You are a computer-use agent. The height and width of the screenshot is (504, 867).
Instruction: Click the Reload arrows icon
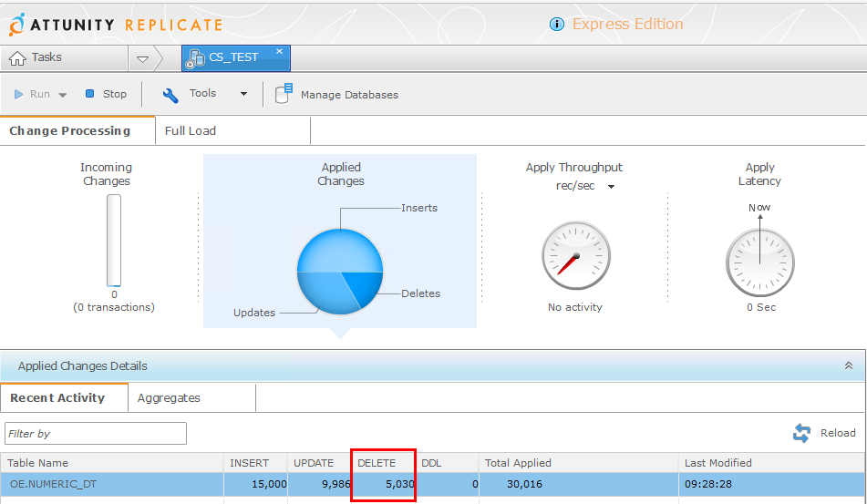(x=801, y=433)
